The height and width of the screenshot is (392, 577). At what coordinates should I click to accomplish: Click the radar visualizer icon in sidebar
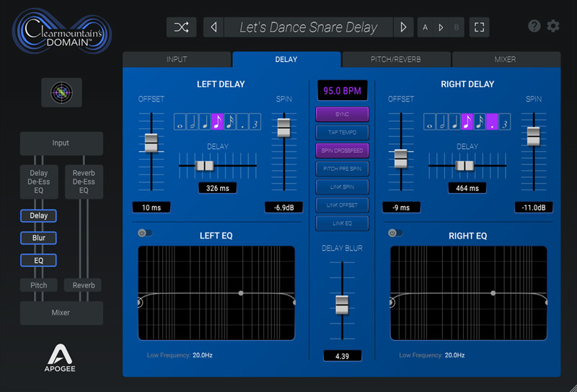coord(61,92)
